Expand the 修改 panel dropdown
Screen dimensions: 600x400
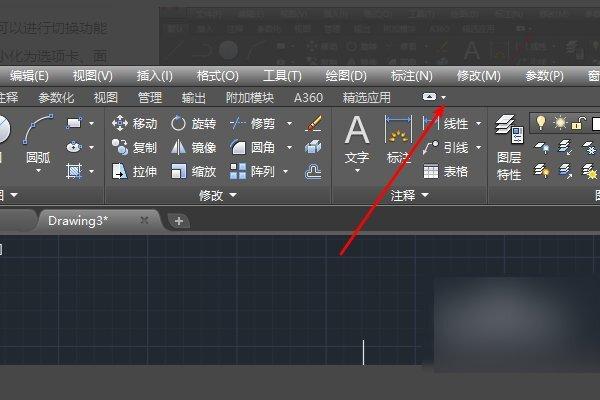218,196
